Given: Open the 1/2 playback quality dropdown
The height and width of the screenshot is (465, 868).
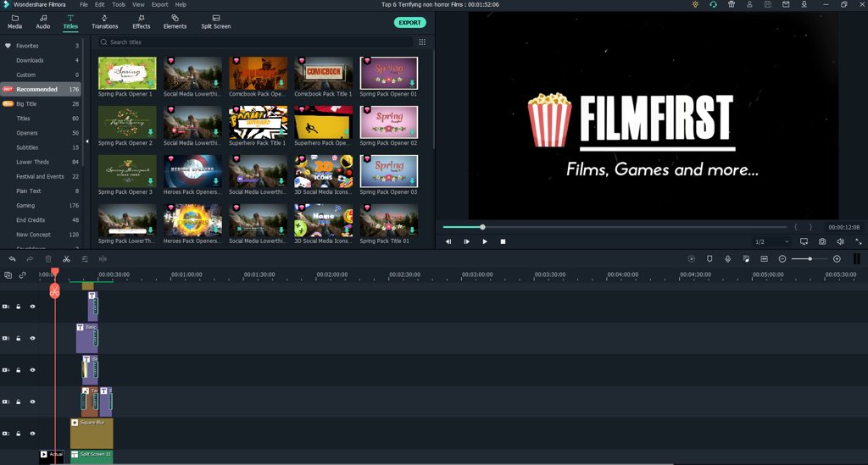Looking at the screenshot, I should coord(771,241).
